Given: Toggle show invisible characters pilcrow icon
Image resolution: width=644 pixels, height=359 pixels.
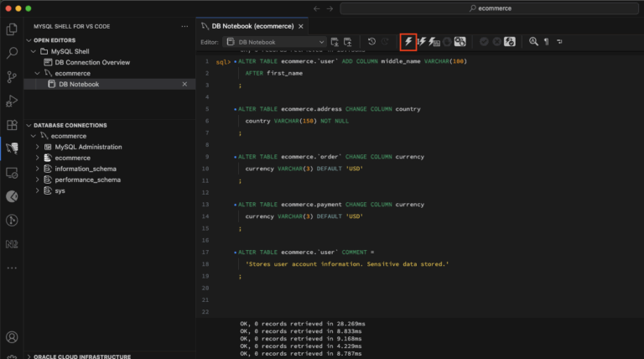Looking at the screenshot, I should (547, 41).
